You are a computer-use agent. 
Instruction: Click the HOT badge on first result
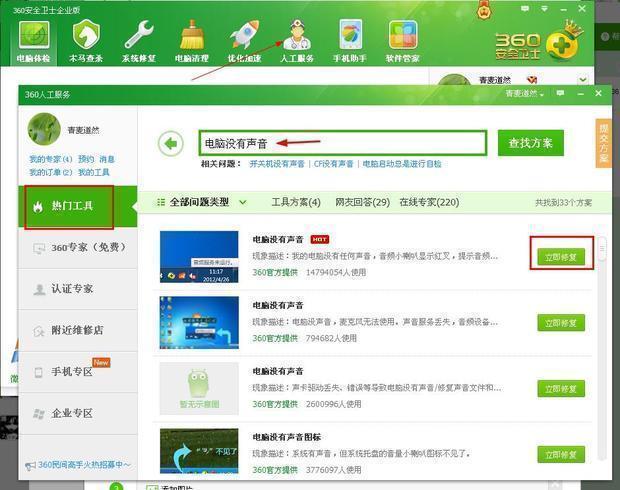click(319, 239)
